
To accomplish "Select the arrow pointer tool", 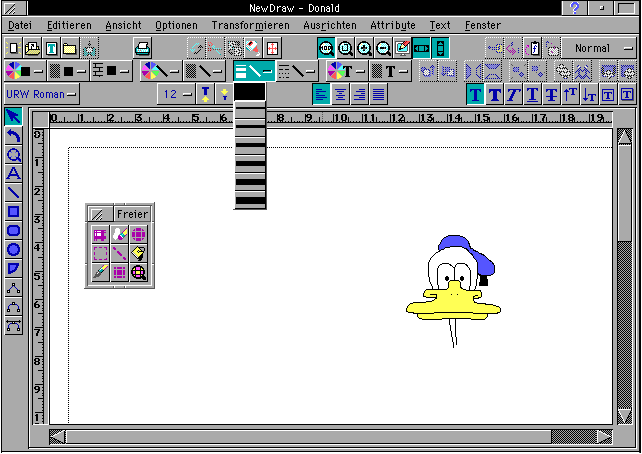I will pyautogui.click(x=13, y=117).
